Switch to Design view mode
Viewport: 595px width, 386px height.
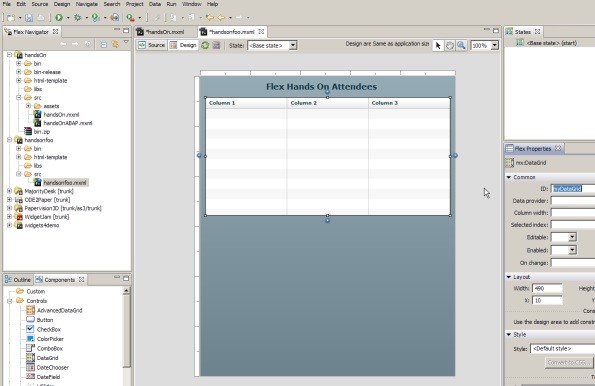coord(183,45)
